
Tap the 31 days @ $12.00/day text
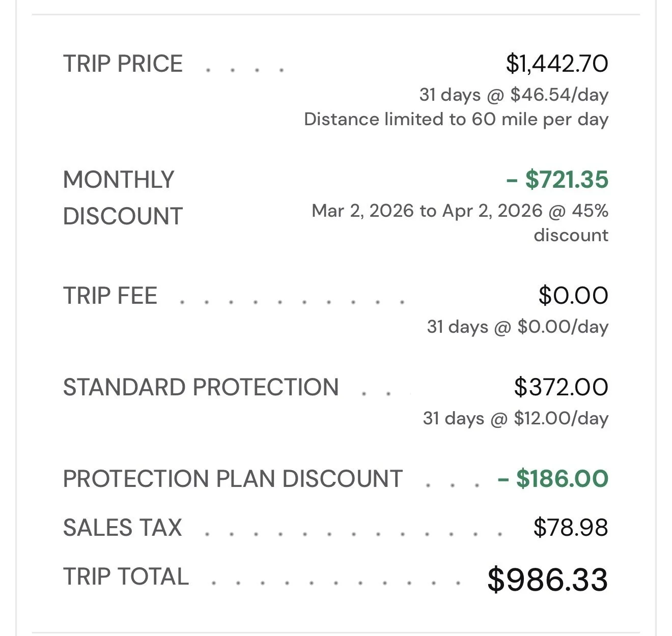tap(515, 418)
